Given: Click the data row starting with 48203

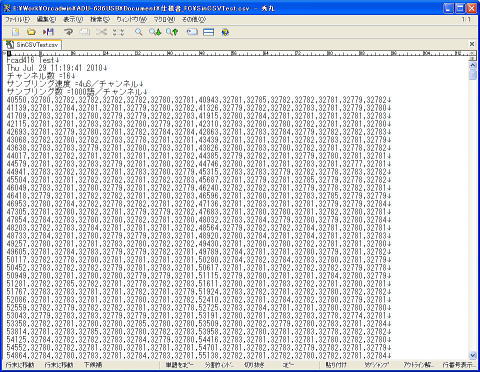Looking at the screenshot, I should 199,228.
